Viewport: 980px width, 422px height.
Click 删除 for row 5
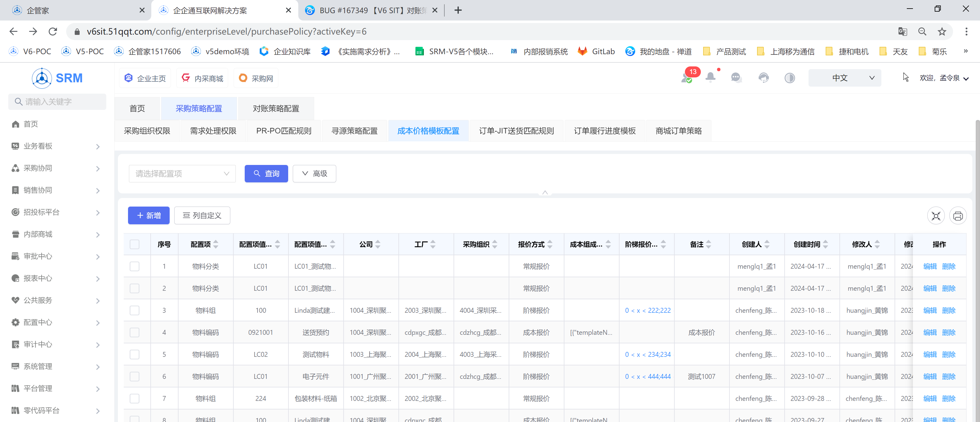pyautogui.click(x=948, y=354)
